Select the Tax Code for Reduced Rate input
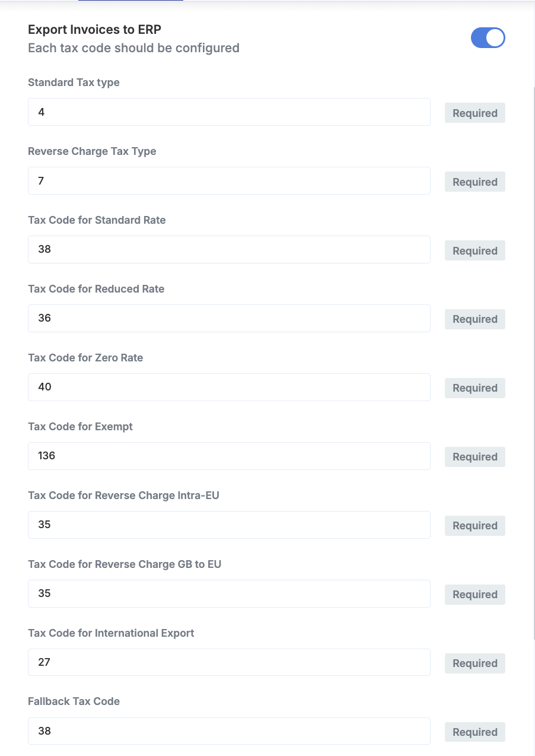Image resolution: width=535 pixels, height=756 pixels. (229, 319)
